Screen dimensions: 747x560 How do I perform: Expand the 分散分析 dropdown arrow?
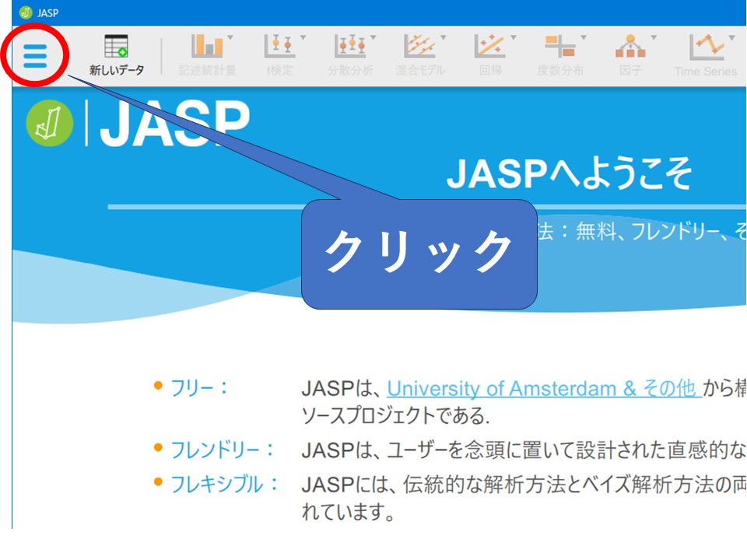[373, 37]
